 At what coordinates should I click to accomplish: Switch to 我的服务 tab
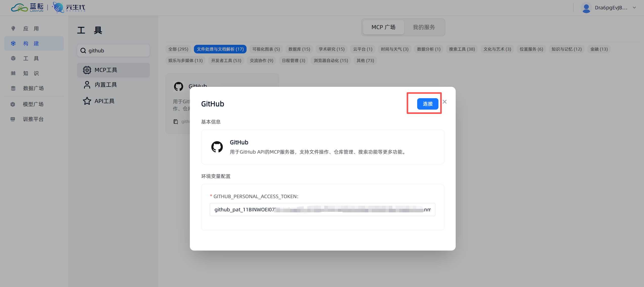[424, 27]
